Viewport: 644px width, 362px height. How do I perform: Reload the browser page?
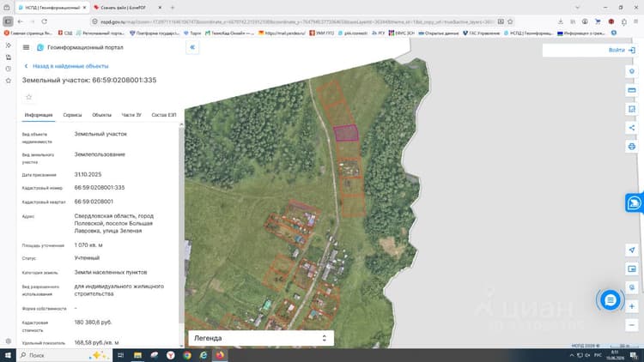[x=45, y=21]
